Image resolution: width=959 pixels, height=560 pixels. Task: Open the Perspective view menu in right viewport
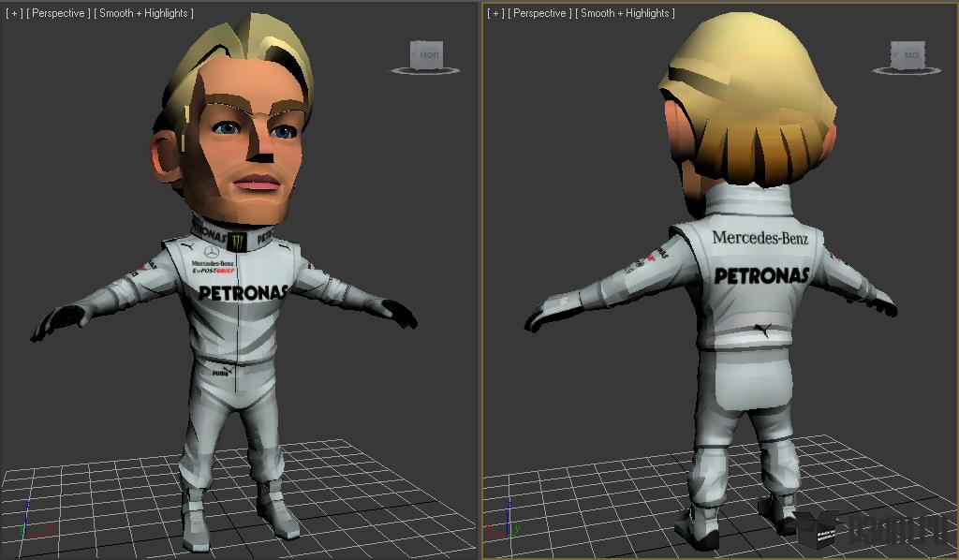(x=540, y=13)
